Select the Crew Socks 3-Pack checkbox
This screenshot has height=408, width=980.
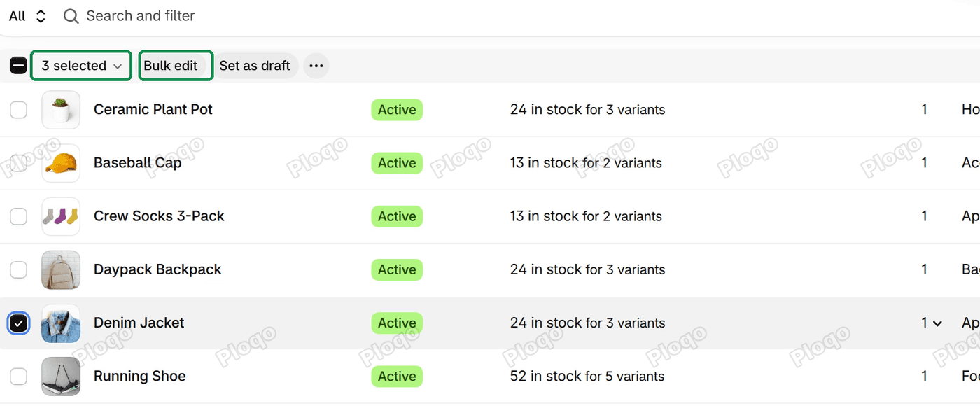pyautogui.click(x=18, y=216)
